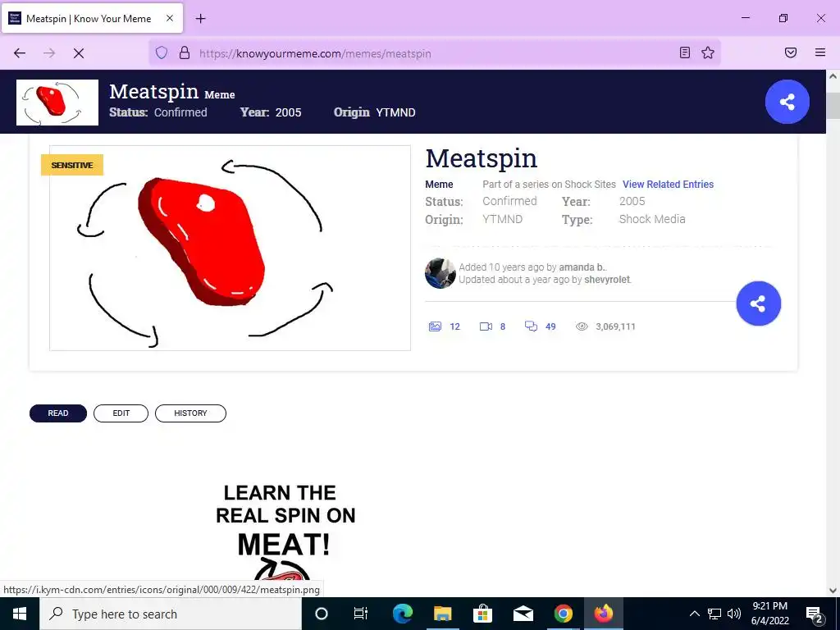Open a new tab with plus button
This screenshot has width=840, height=630.
click(x=200, y=19)
